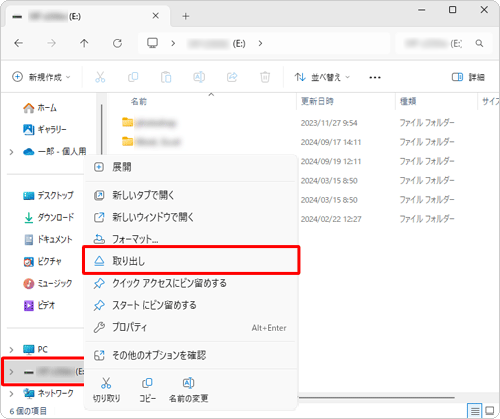Select ネットワーク in the navigation pane
The height and width of the screenshot is (419, 500).
(x=48, y=393)
